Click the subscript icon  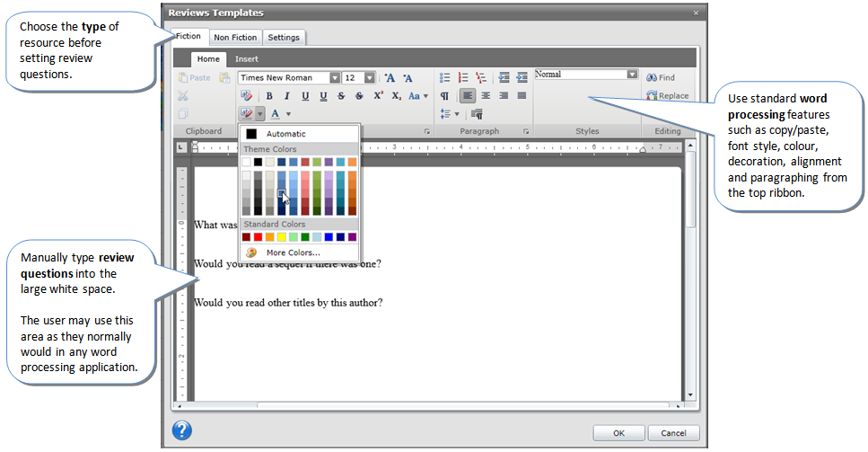pos(396,96)
